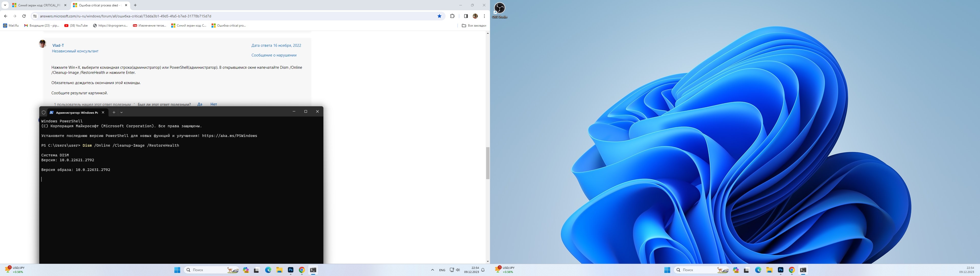Click Vlad-T's avatar picture
The height and width of the screenshot is (276, 980).
tap(43, 44)
